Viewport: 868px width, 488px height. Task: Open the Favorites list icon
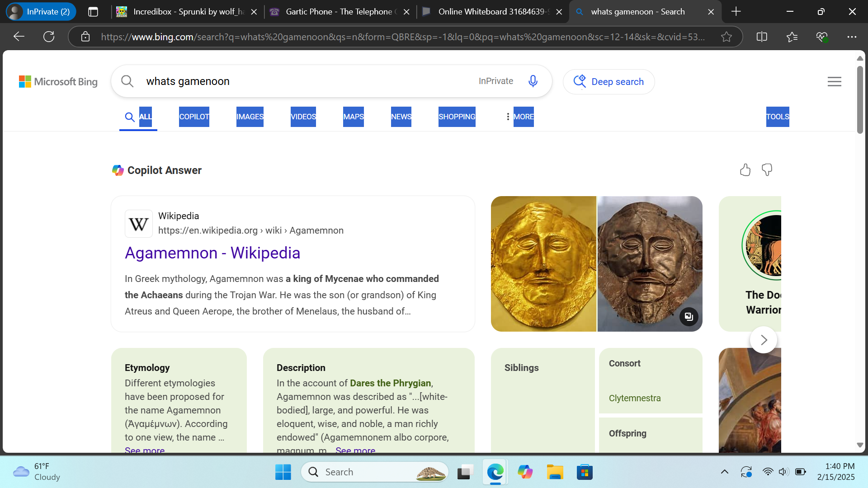[x=792, y=37]
